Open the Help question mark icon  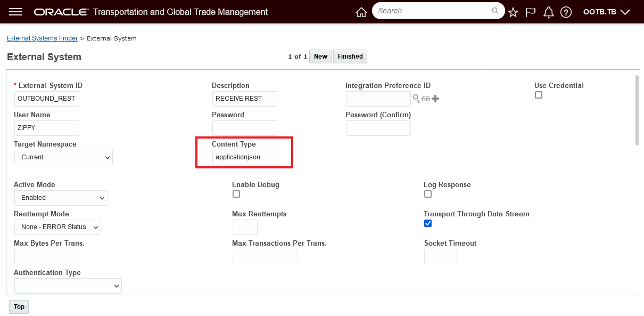[566, 12]
